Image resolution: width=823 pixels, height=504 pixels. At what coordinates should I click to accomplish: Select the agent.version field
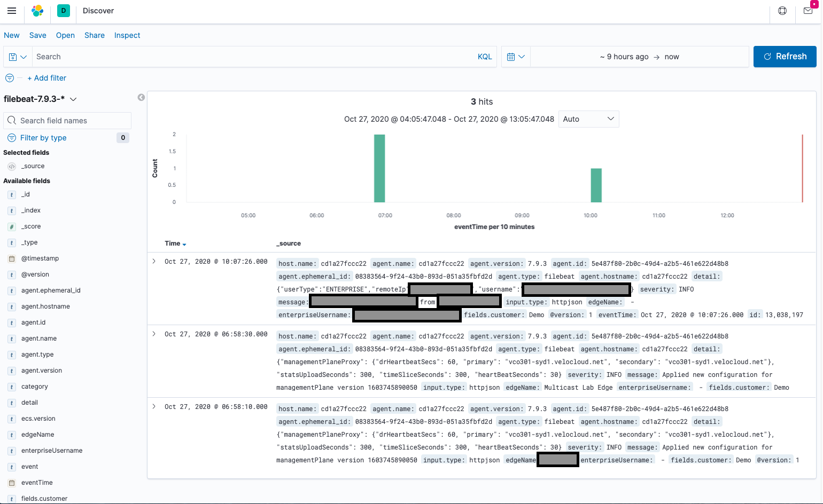tap(42, 371)
